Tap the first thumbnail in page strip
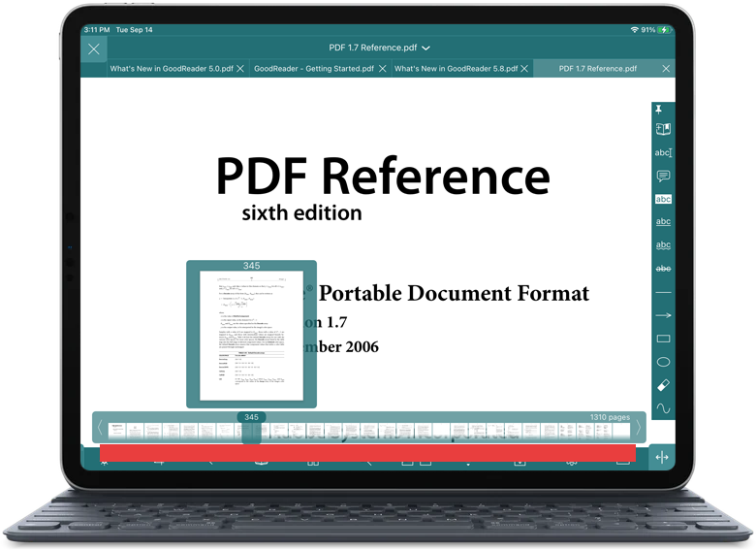This screenshot has height=550, width=756. [116, 431]
